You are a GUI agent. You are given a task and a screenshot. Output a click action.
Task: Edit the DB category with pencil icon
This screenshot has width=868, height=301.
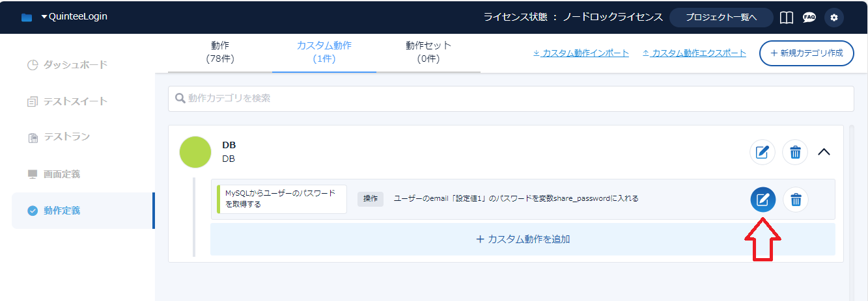coord(763,152)
